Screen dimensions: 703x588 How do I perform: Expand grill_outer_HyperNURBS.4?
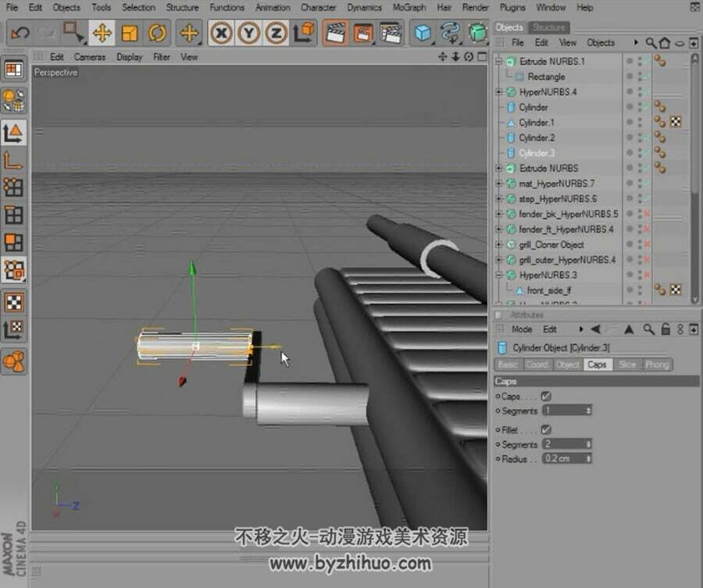(x=498, y=260)
